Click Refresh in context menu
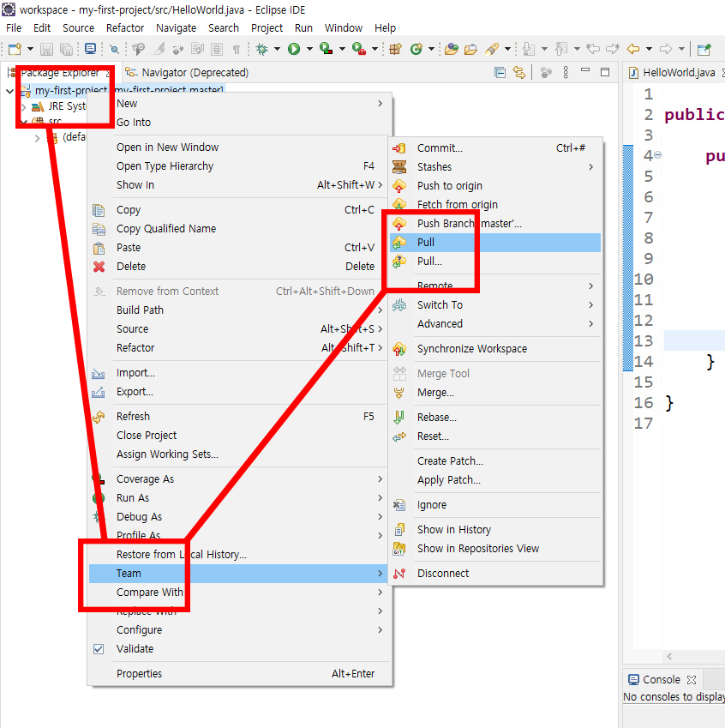The height and width of the screenshot is (728, 725). point(239,417)
